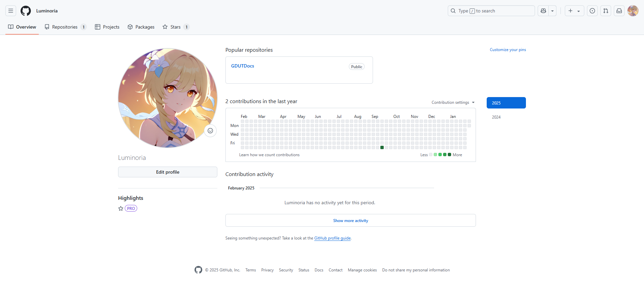Click the dark green contribution square
Screen dimensions: 644x306
(x=382, y=147)
